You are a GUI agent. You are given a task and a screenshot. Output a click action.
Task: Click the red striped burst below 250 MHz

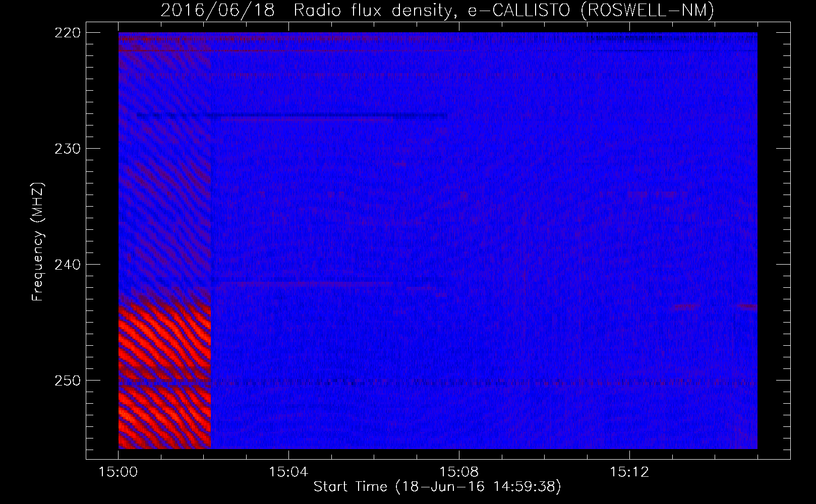coord(164,417)
